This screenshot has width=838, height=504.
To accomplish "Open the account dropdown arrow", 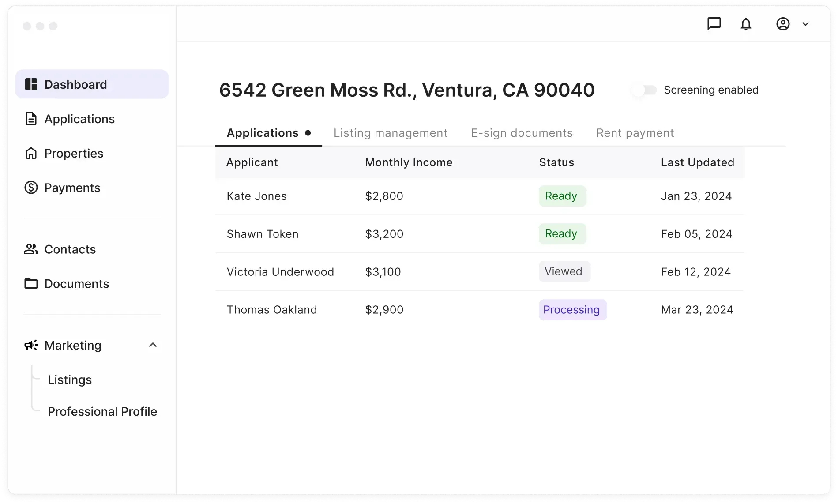I will 805,24.
